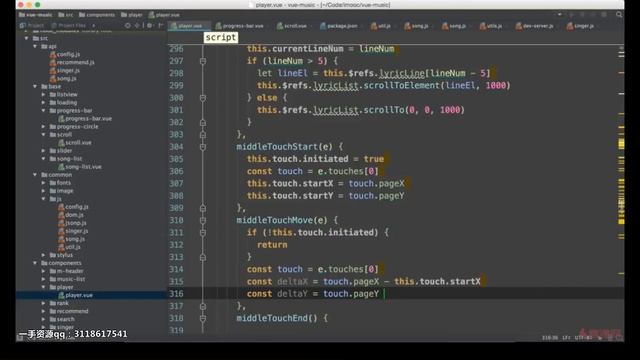This screenshot has width=640, height=360.
Task: Switch to the progress-bar.vue editor tab
Action: (240, 26)
